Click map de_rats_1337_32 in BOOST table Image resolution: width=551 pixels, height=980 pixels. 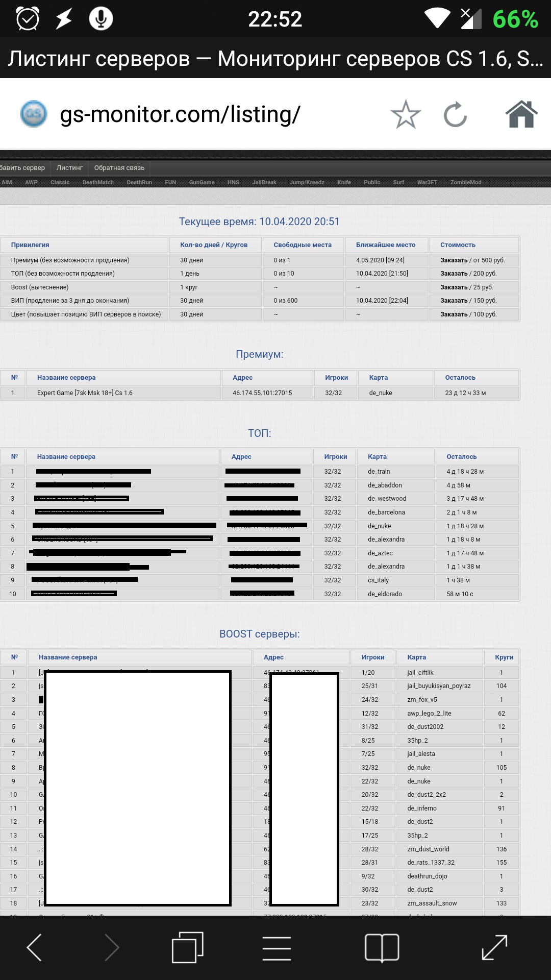coord(431,863)
